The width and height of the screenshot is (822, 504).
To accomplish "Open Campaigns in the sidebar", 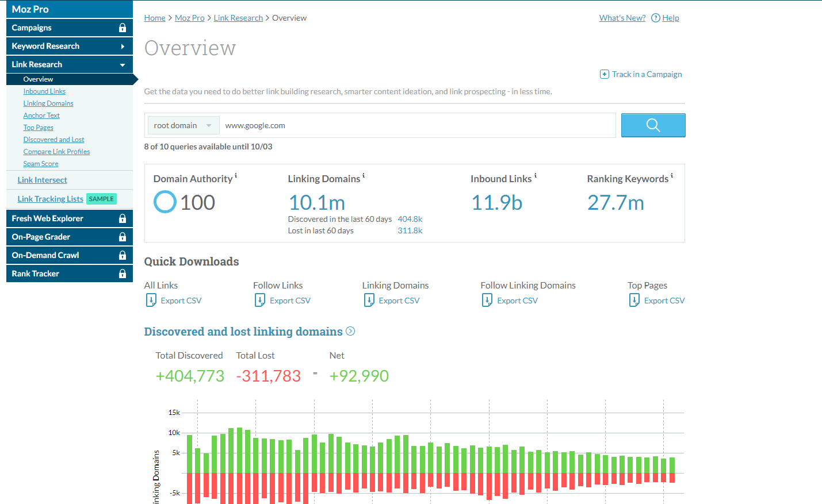I will coord(70,28).
